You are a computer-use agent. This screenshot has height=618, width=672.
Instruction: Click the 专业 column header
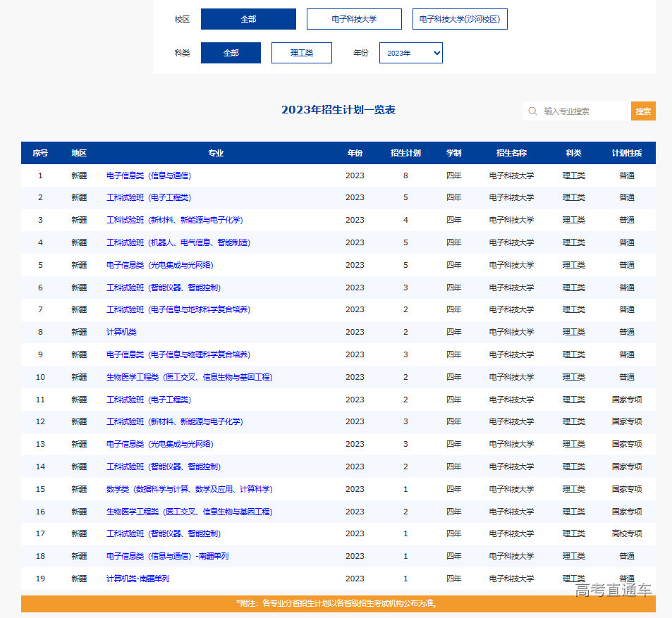[216, 153]
